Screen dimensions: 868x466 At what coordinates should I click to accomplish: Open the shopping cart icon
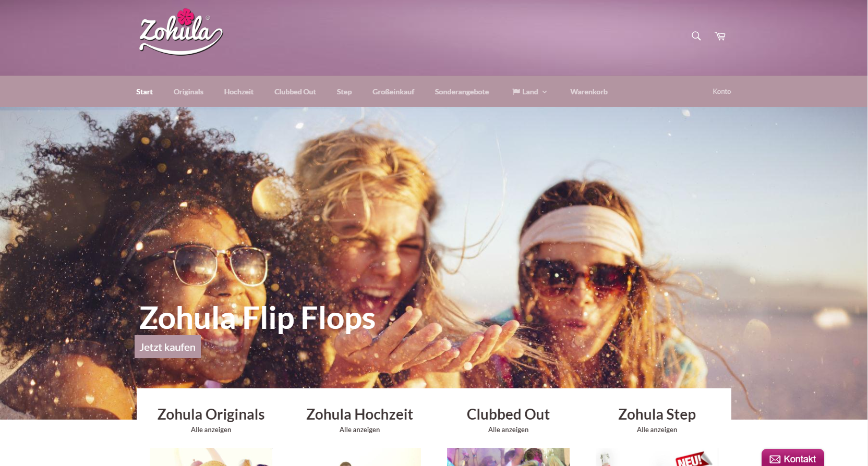[x=720, y=36]
